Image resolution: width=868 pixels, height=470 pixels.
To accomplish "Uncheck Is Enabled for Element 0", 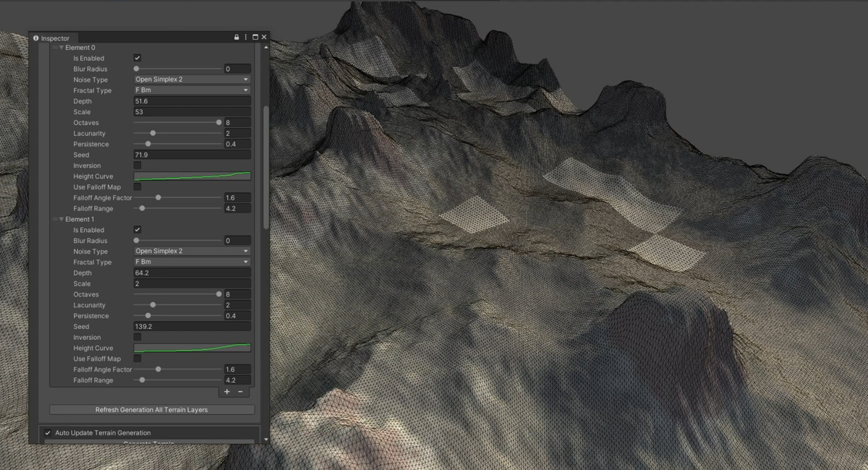I will 137,58.
